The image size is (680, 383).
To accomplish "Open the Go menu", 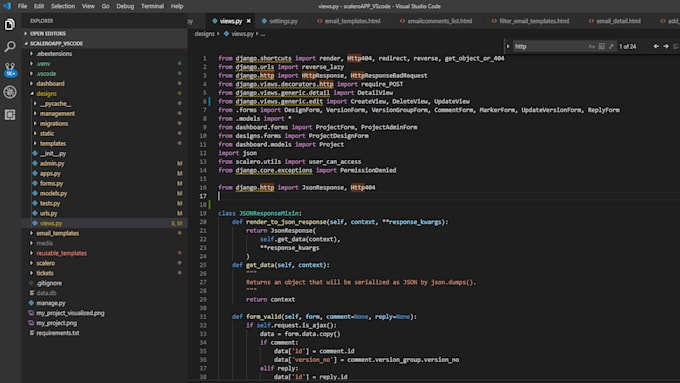I will [x=105, y=6].
